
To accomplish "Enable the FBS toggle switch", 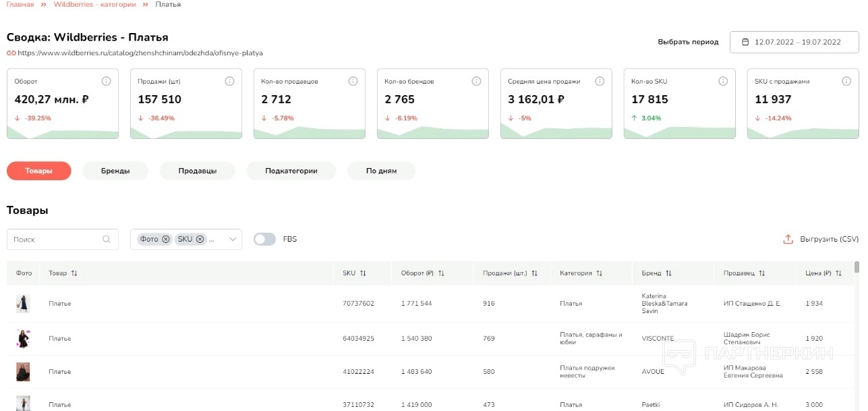I will click(265, 239).
